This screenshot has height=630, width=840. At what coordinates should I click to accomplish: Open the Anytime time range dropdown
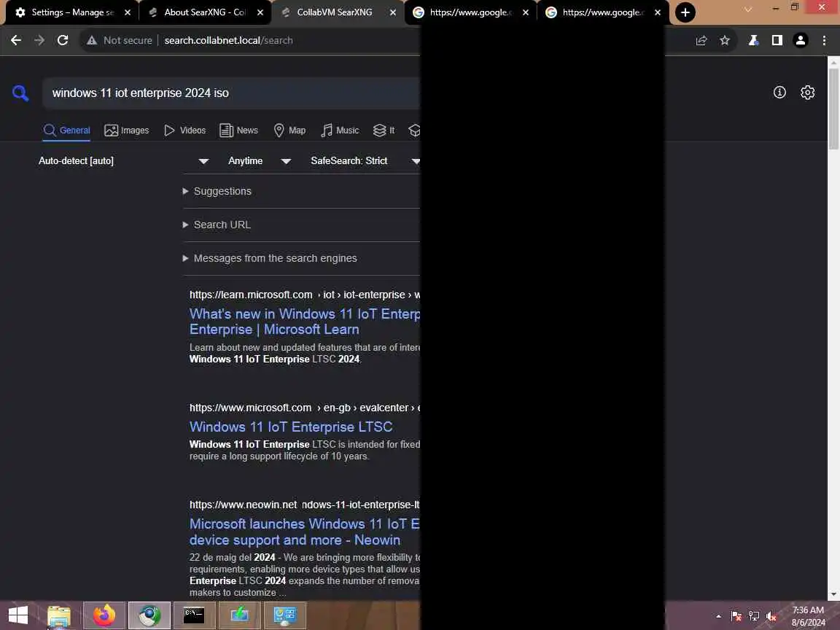click(x=260, y=160)
